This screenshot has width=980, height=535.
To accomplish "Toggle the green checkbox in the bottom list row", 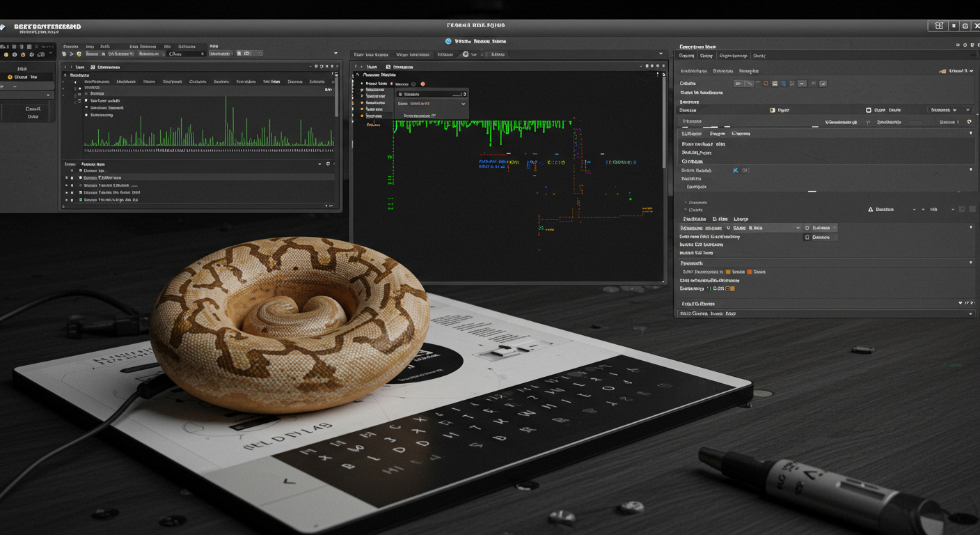I will pos(80,200).
